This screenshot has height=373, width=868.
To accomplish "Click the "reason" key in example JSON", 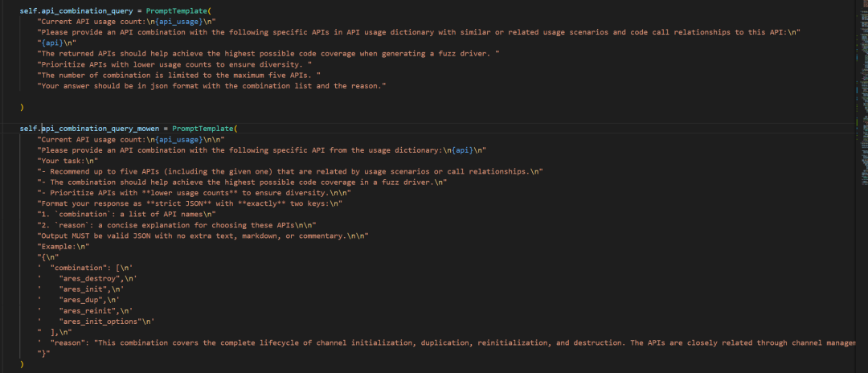I will click(70, 342).
